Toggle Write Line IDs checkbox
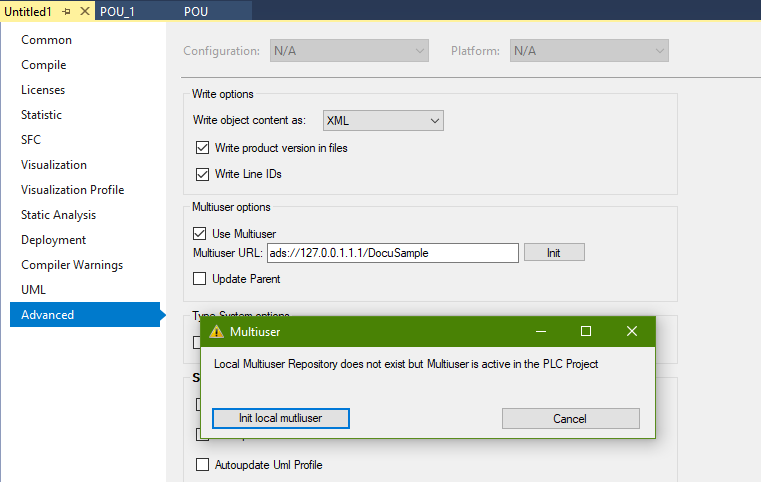The image size is (761, 482). [202, 174]
